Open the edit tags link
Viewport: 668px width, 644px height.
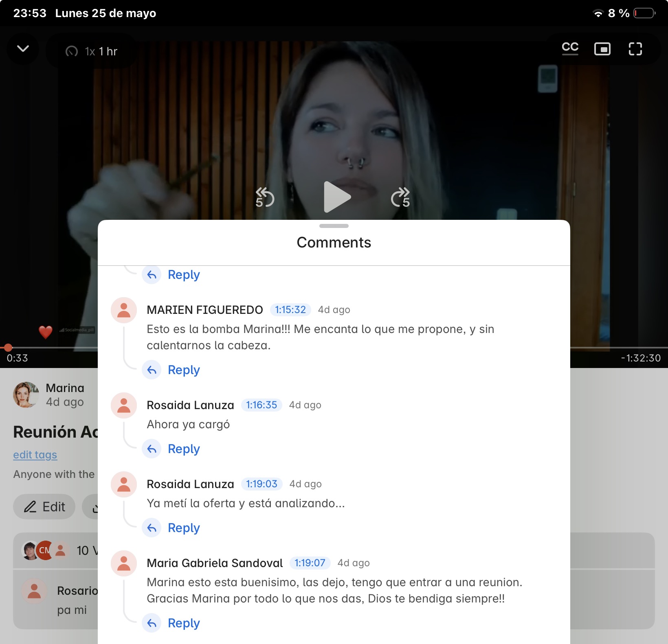[x=35, y=455]
